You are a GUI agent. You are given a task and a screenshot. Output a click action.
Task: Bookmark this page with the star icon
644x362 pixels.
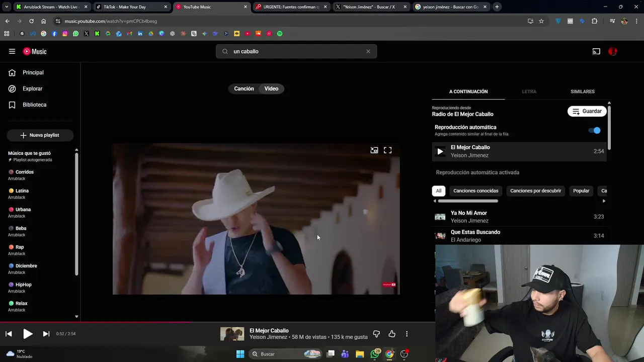pyautogui.click(x=541, y=21)
